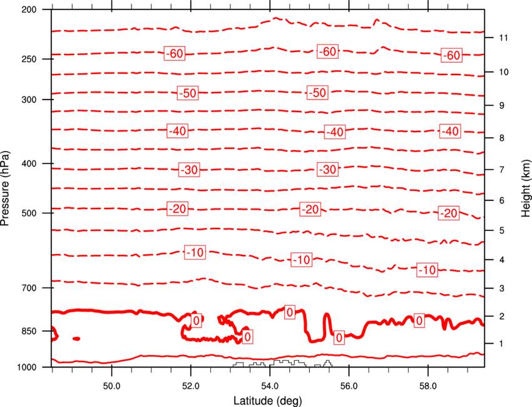Click the rightmost -60 contour label

pos(451,55)
